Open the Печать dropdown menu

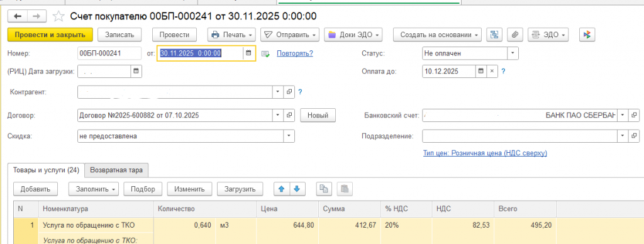pyautogui.click(x=231, y=35)
